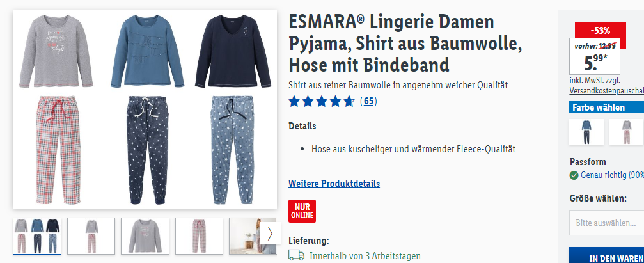Click the main product image

click(x=145, y=109)
